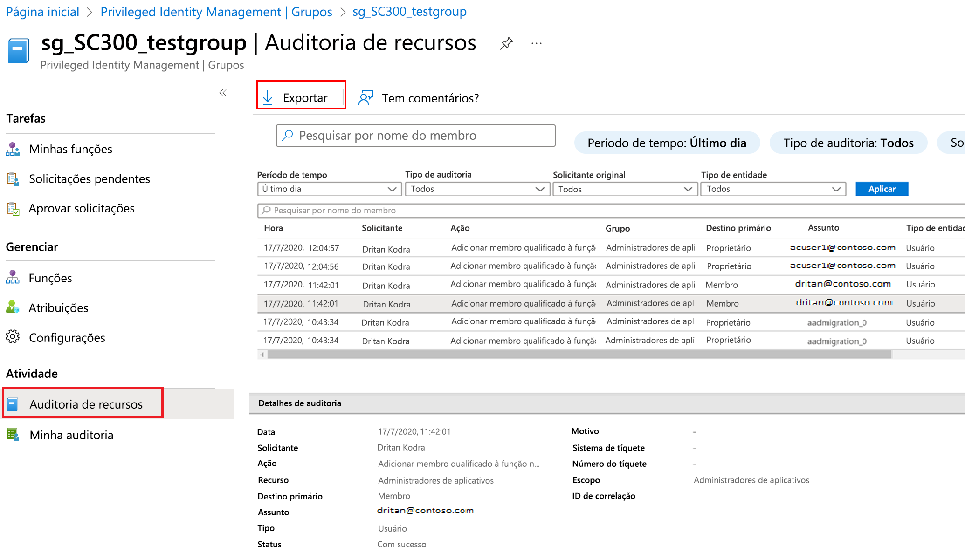Click the Recurso value Administradores de aplicativos

tap(436, 480)
